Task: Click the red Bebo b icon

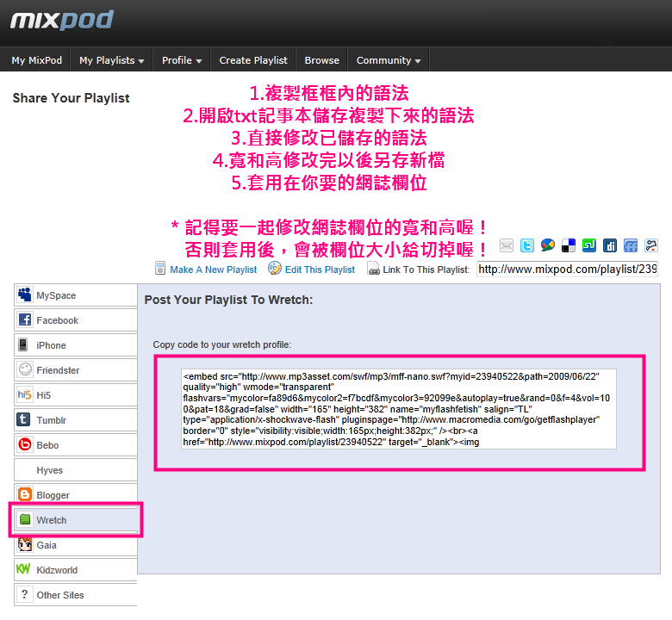Action: tap(25, 444)
